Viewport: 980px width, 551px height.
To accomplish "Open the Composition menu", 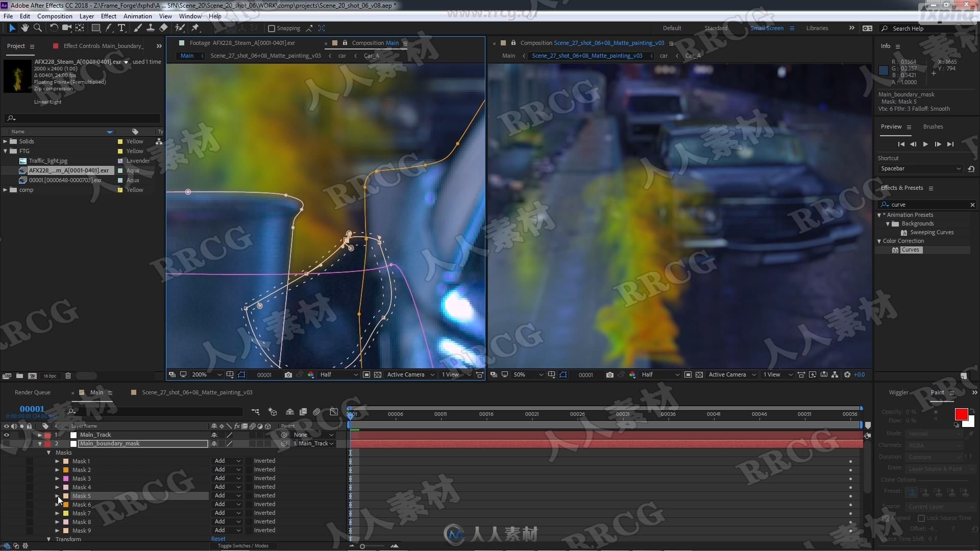I will (55, 16).
